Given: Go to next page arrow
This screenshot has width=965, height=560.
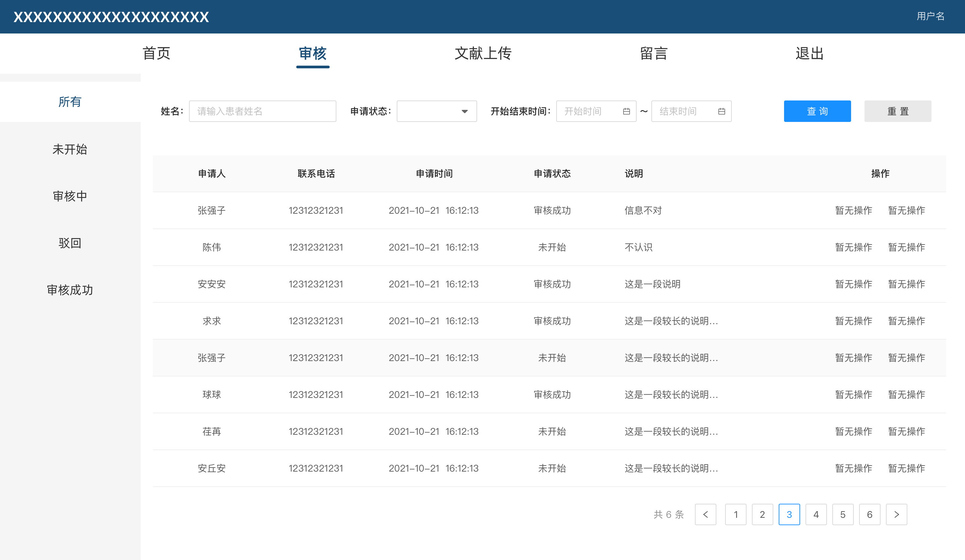Looking at the screenshot, I should tap(896, 514).
